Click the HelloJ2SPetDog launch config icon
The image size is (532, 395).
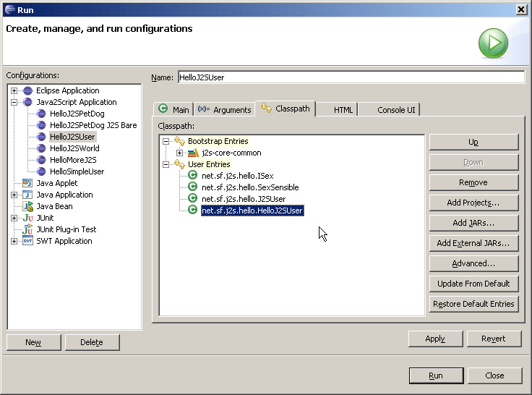tap(41, 114)
